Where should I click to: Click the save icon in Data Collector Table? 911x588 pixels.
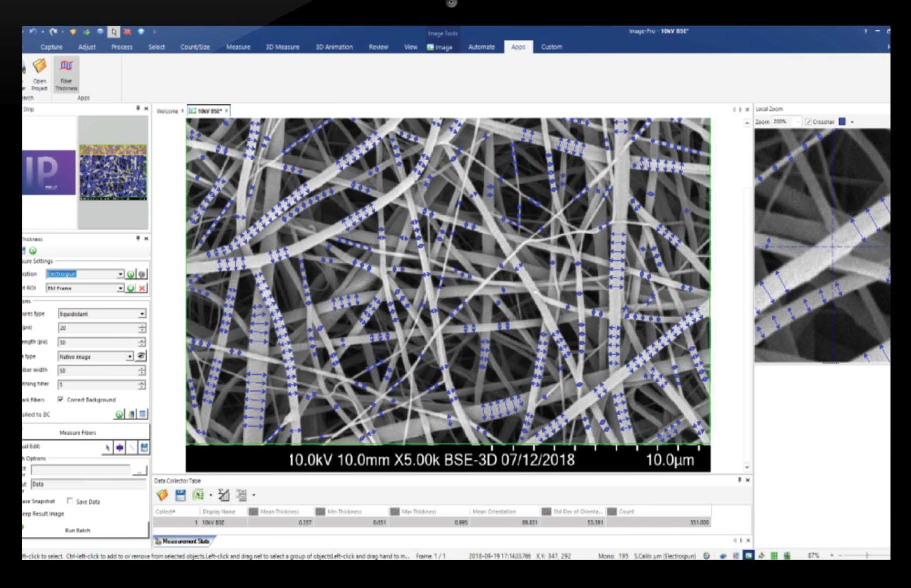coord(180,495)
